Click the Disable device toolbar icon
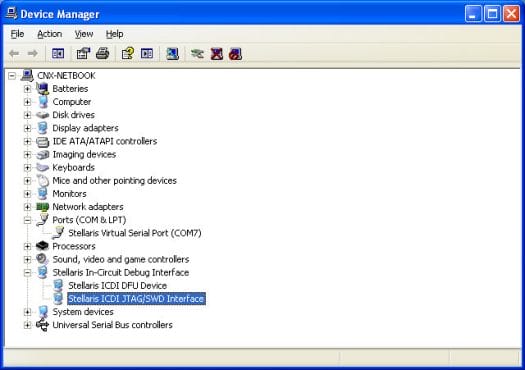525x370 pixels. [235, 54]
